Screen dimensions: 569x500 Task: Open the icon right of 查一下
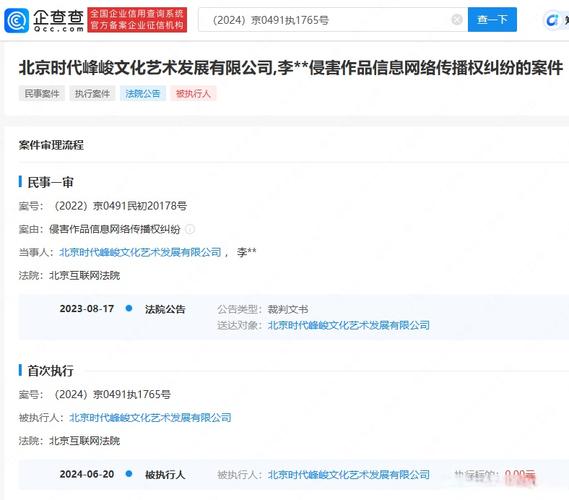[x=552, y=20]
